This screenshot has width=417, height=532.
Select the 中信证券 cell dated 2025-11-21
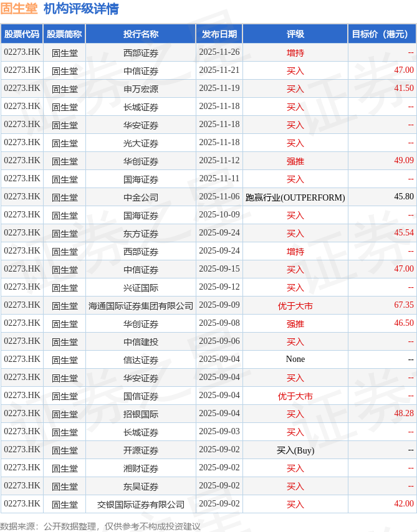[141, 71]
